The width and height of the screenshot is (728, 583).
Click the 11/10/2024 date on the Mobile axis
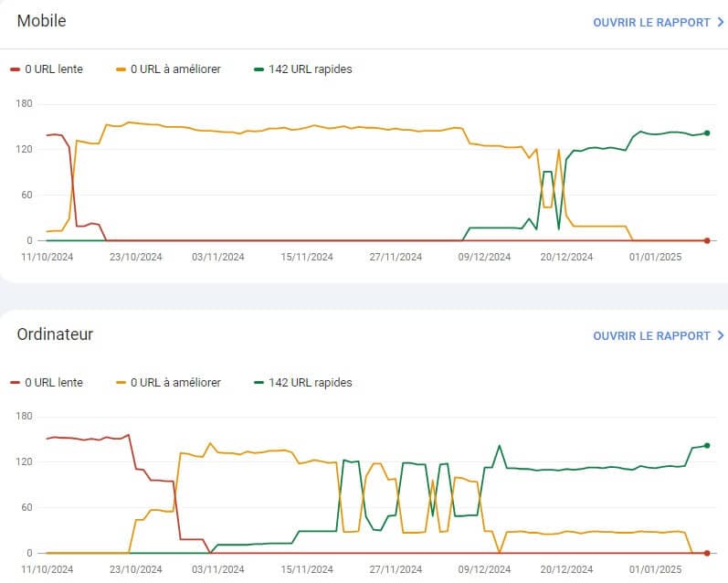tap(47, 257)
